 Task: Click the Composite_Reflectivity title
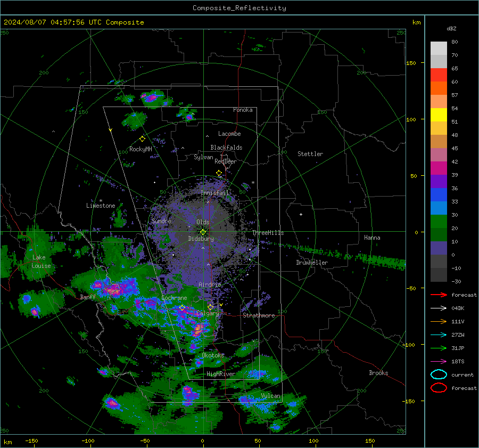[240, 8]
